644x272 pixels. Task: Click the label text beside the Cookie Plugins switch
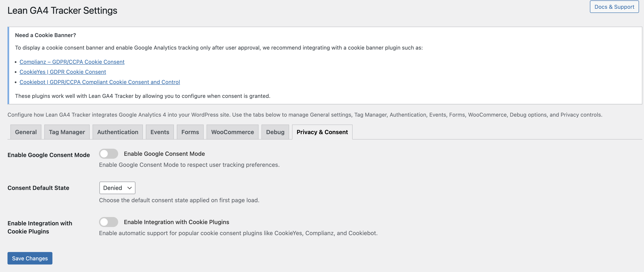(176, 222)
